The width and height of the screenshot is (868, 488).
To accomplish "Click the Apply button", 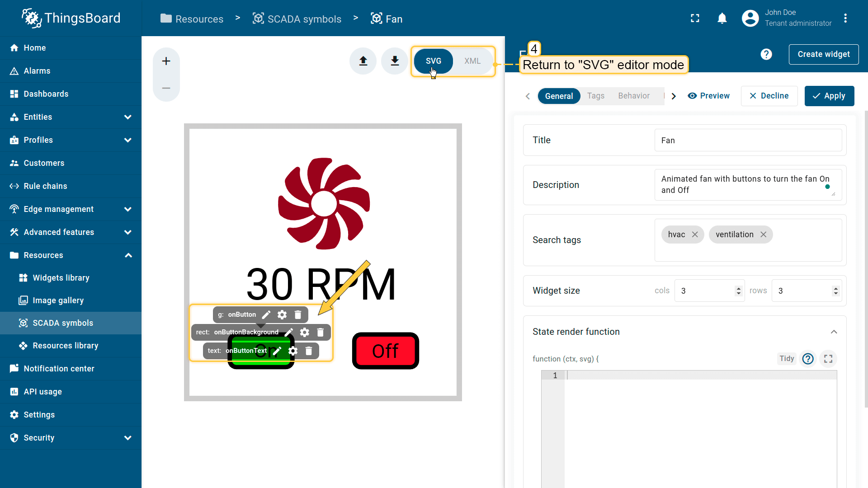I will tap(829, 96).
